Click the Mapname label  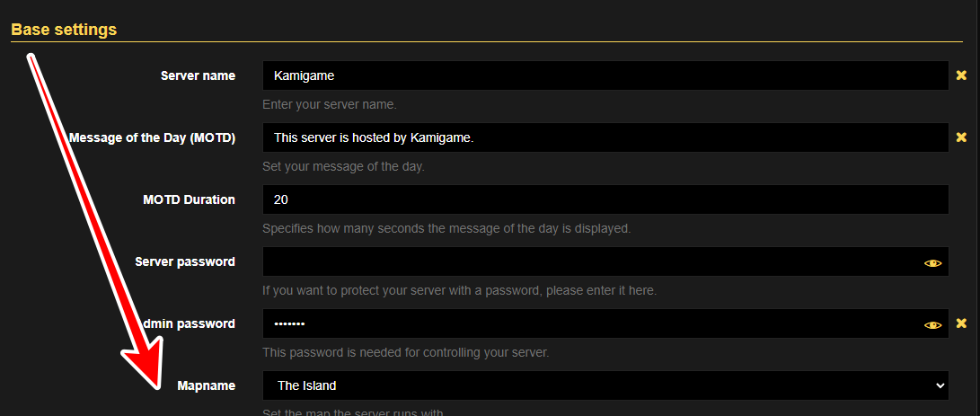tap(207, 385)
